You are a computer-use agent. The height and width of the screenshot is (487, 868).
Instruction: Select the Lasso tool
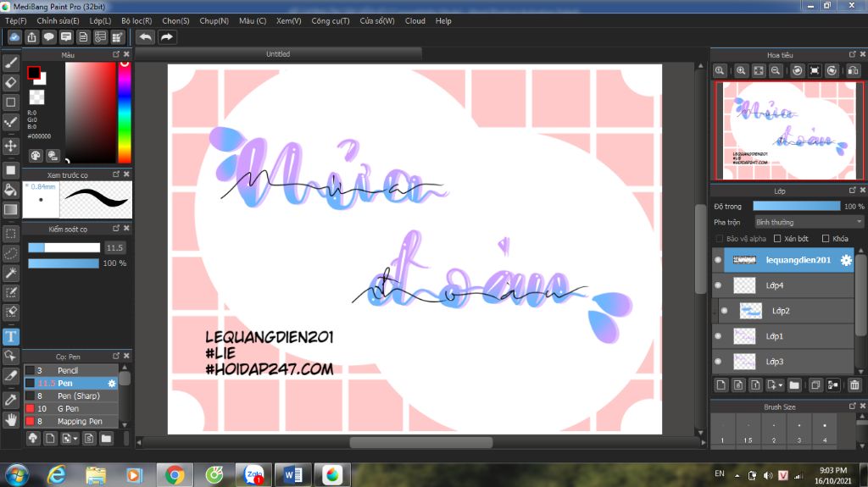10,253
